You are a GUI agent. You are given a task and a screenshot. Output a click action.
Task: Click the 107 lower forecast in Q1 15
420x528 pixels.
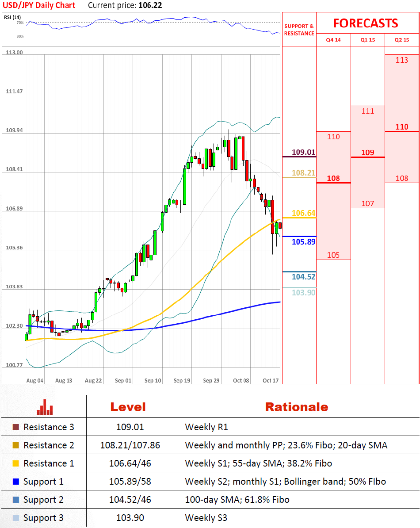367,203
